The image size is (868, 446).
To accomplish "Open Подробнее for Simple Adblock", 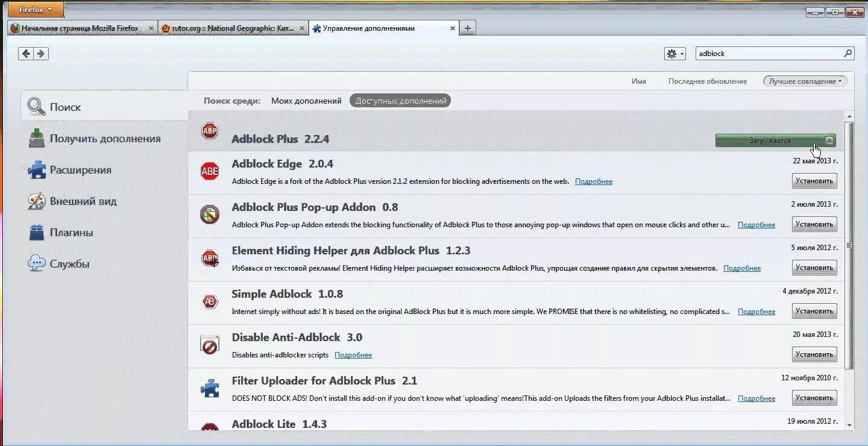I will tap(756, 311).
